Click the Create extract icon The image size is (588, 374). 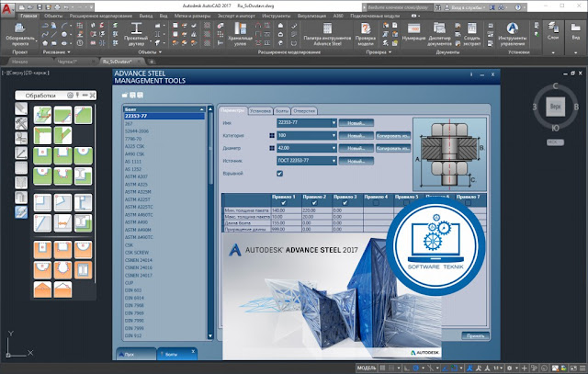[x=471, y=34]
